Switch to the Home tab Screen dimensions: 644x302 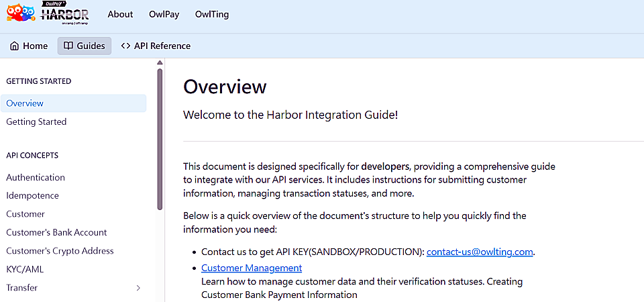click(x=29, y=46)
